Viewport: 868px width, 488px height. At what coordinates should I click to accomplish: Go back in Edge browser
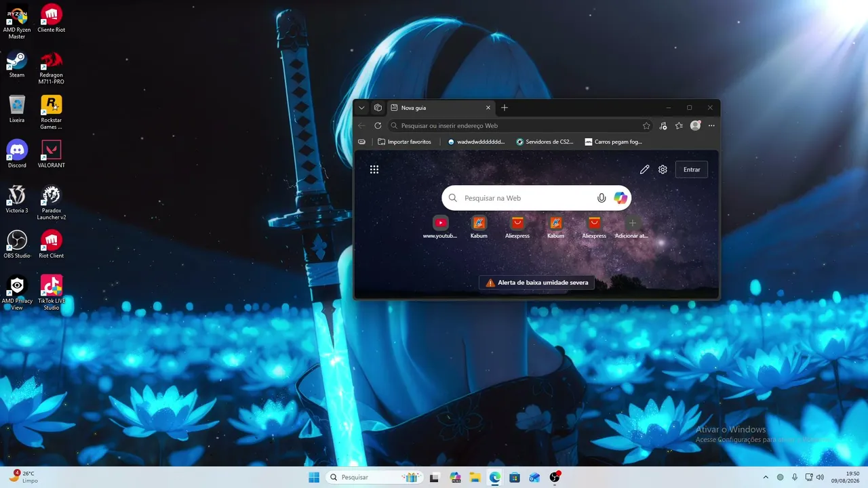tap(361, 125)
